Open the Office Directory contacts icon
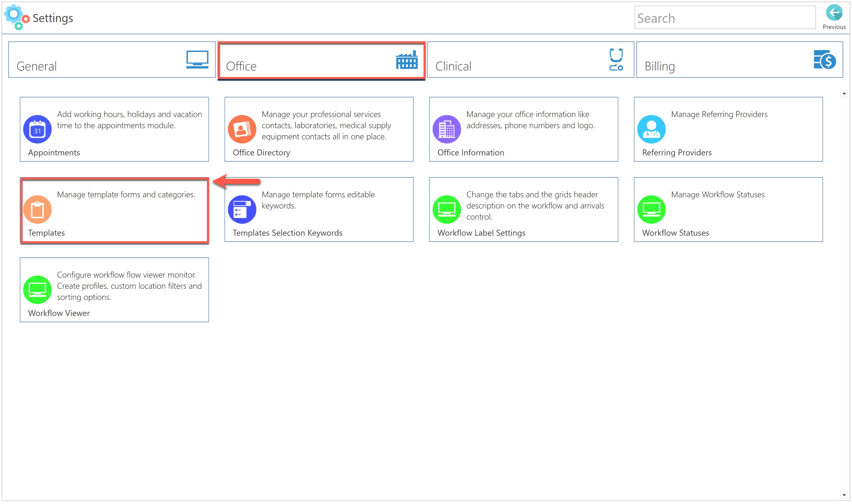 (242, 129)
